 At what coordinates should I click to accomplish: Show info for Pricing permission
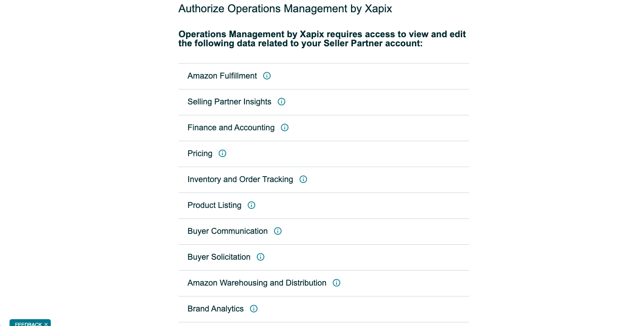pos(223,153)
